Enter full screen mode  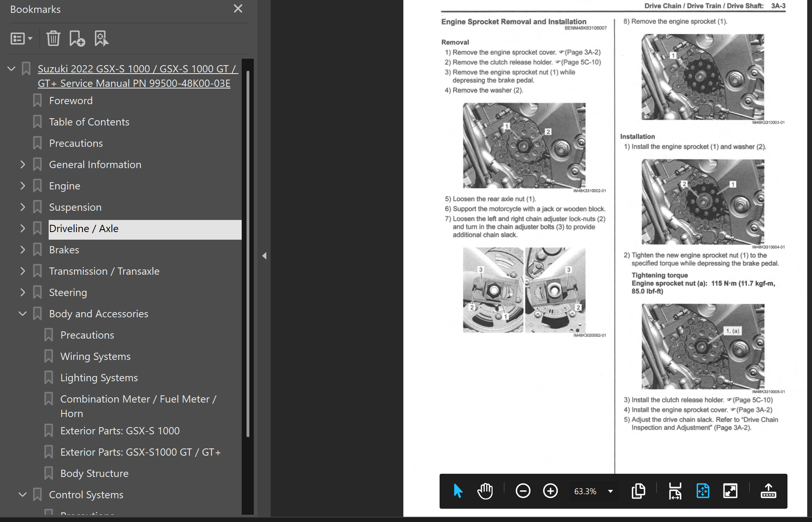(730, 491)
